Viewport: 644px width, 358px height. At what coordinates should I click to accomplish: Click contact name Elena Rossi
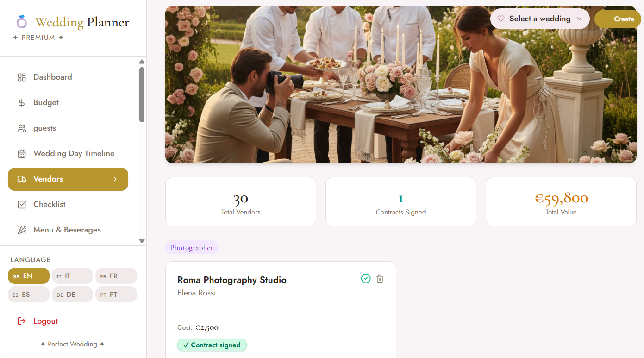click(x=197, y=293)
